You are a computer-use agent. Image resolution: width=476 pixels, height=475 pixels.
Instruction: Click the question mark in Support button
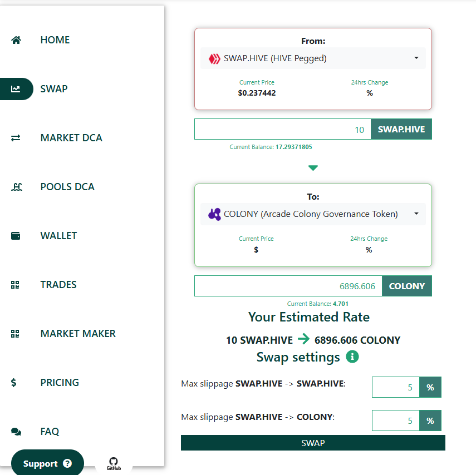point(67,463)
